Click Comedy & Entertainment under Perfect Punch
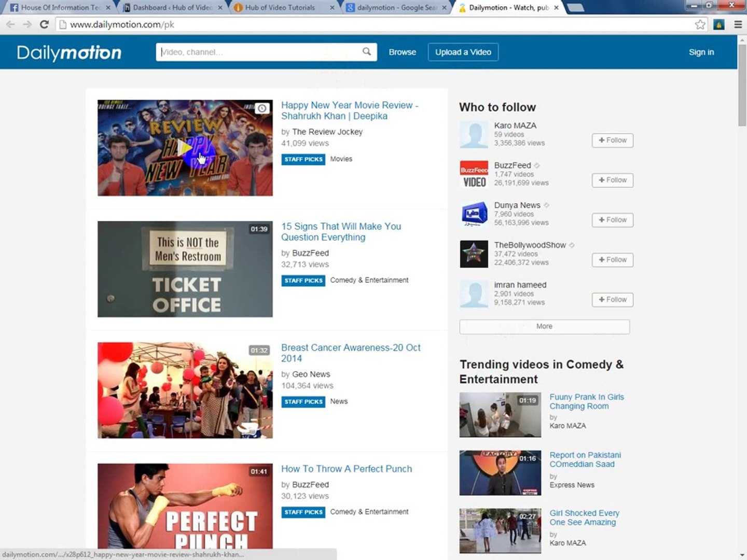747x560 pixels. click(x=369, y=512)
